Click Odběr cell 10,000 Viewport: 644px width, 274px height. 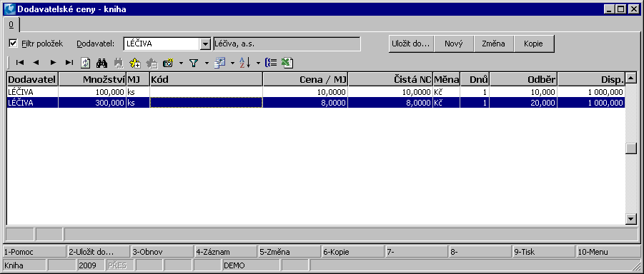coord(523,92)
